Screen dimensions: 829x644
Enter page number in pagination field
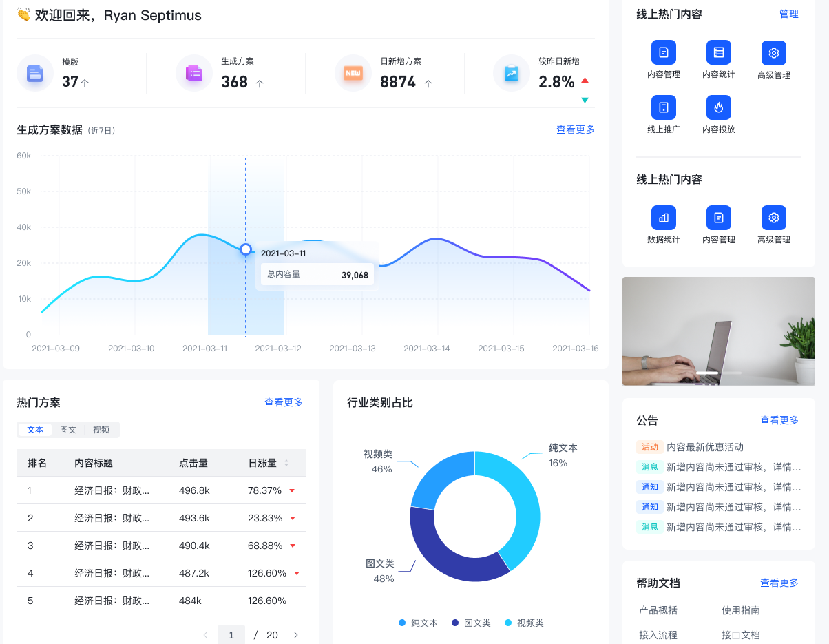pyautogui.click(x=231, y=635)
